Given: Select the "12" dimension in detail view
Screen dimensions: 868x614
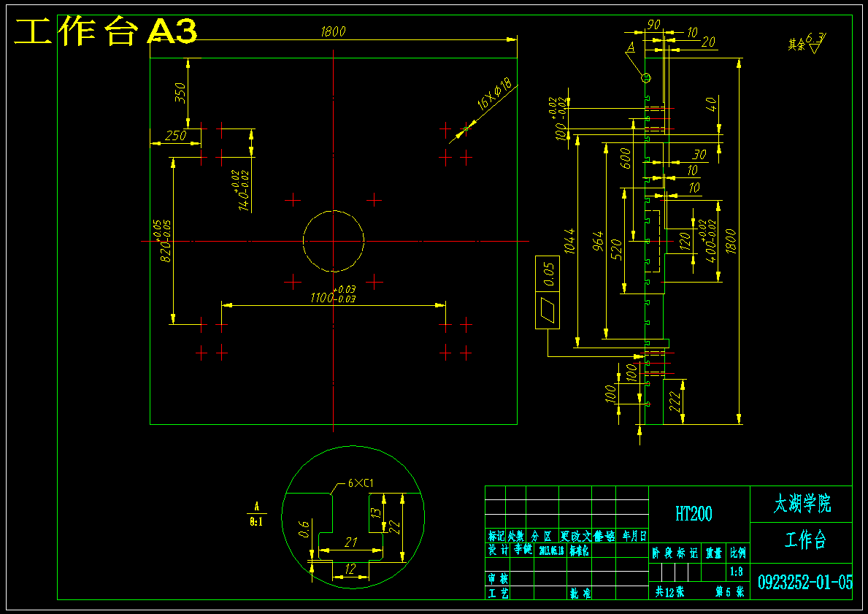Looking at the screenshot, I should [x=350, y=569].
